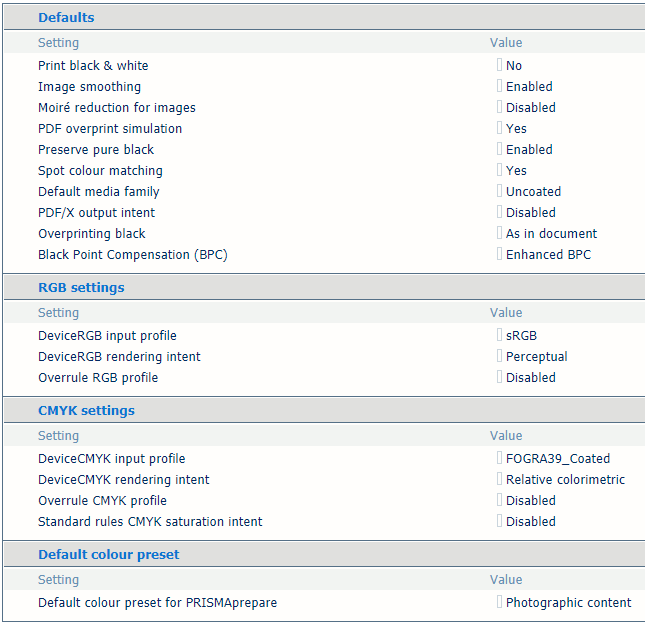Screen dimensions: 645x624
Task: Click the DeviceRGB rendering intent Perceptual value
Action: coord(536,356)
